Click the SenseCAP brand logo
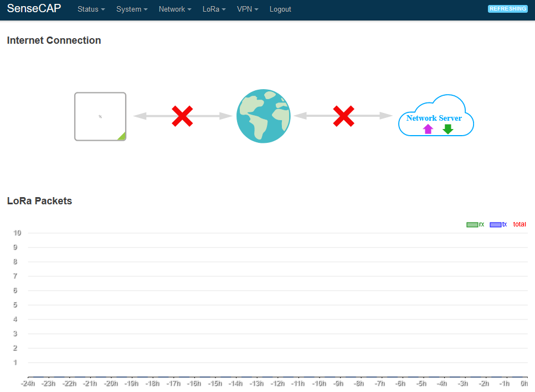535x392 pixels. coord(34,8)
